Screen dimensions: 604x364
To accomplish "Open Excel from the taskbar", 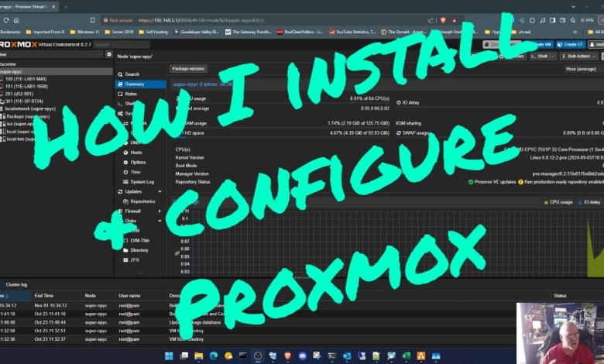I will pyautogui.click(x=406, y=356).
